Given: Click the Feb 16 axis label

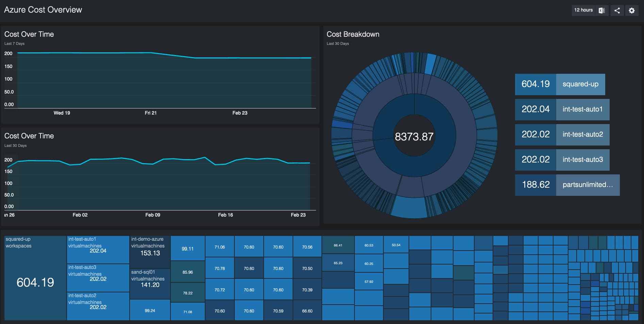Looking at the screenshot, I should tap(226, 215).
